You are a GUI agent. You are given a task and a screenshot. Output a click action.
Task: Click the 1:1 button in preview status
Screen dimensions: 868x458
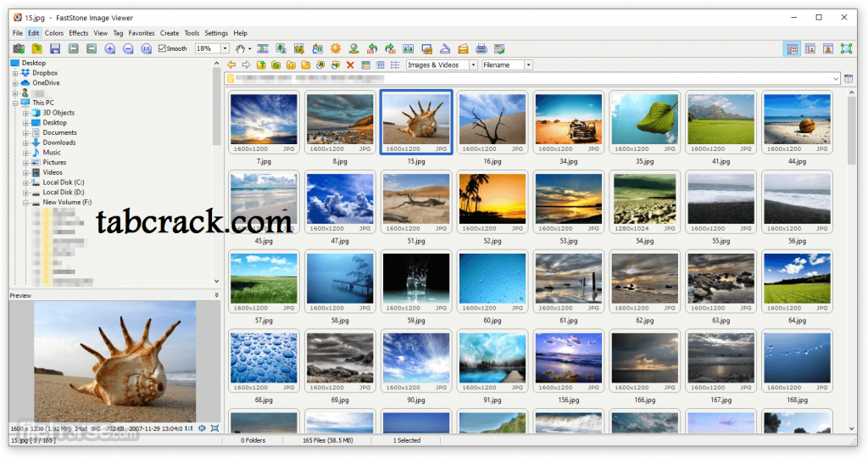tap(189, 428)
